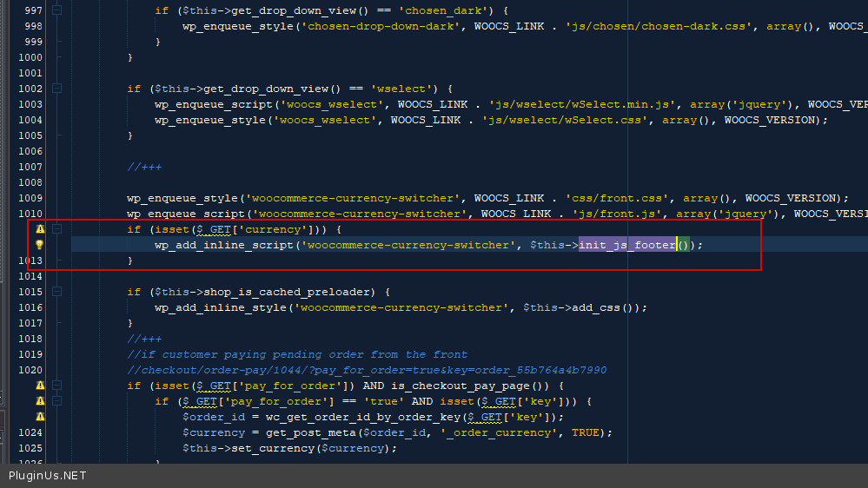Screen dimensions: 868x488
Task: Click line number 1025 in the gutter
Action: pos(30,448)
